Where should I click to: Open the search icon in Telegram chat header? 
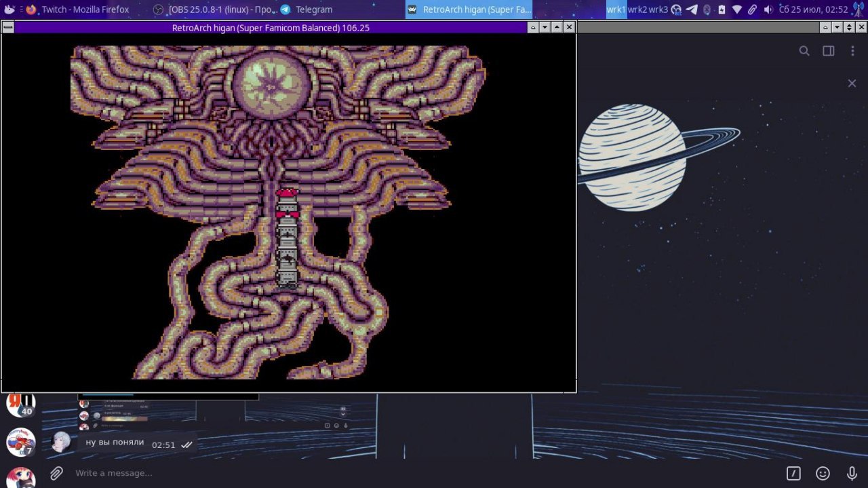pyautogui.click(x=804, y=51)
